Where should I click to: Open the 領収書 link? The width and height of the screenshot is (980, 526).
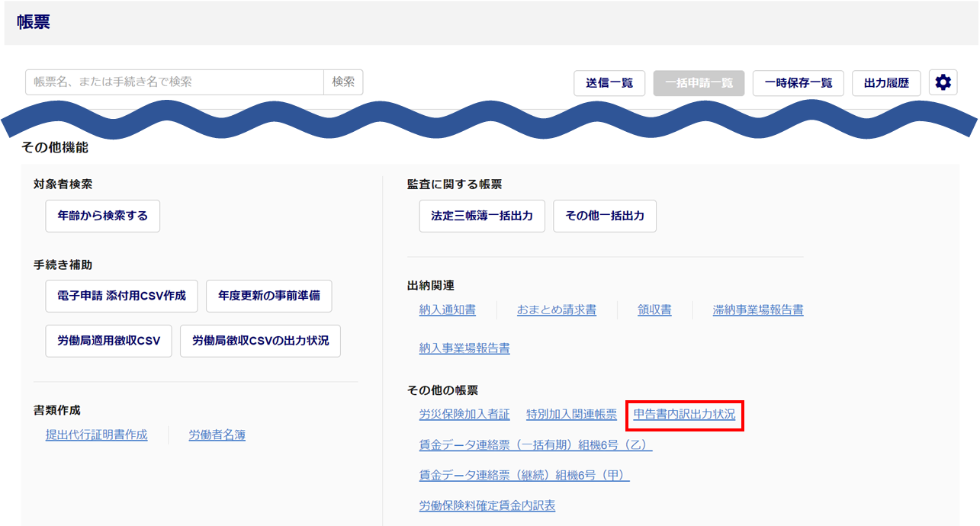(x=654, y=310)
